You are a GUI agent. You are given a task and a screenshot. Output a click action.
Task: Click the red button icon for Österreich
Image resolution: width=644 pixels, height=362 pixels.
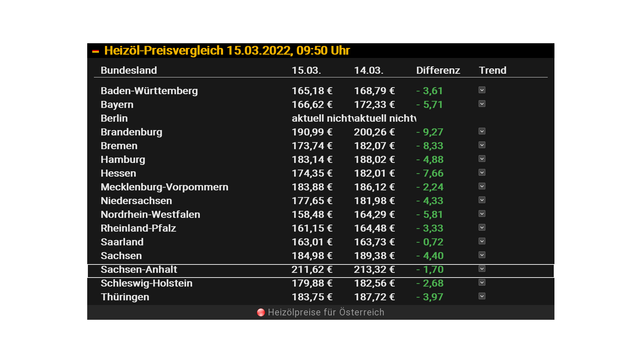click(261, 312)
